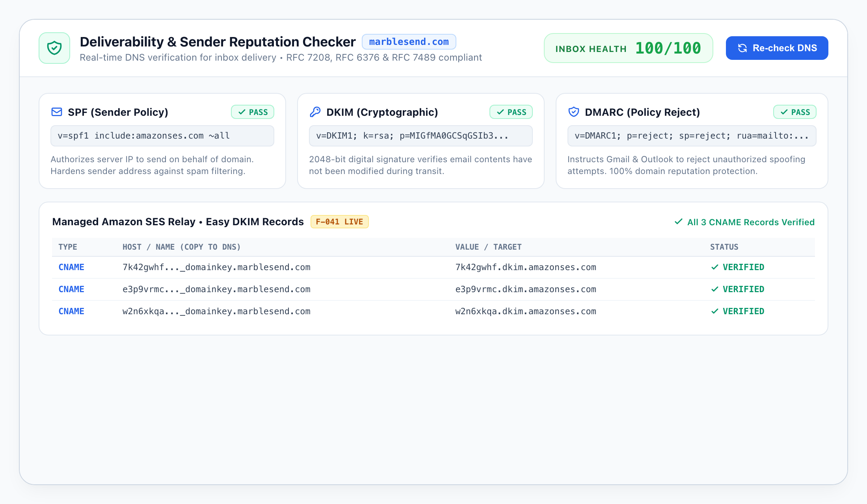Click the VERIFIED checkmark for e3p9vrmc row
The image size is (867, 504).
pos(715,289)
